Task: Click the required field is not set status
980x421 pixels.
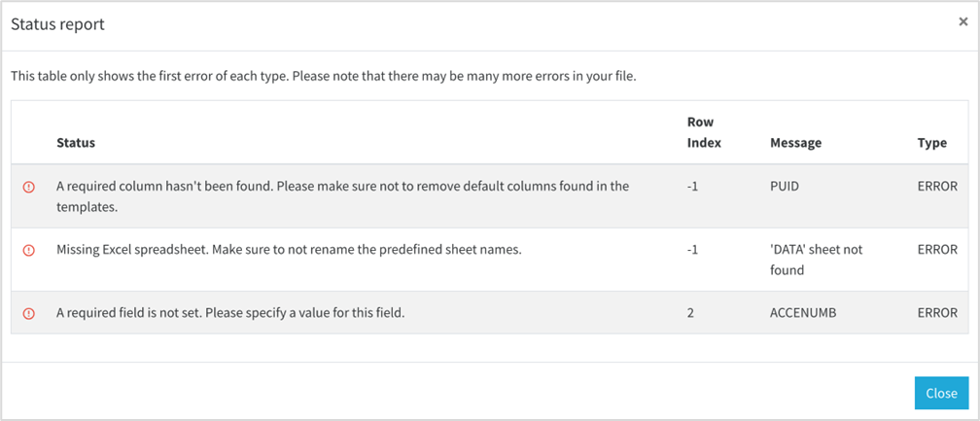Action: (229, 313)
